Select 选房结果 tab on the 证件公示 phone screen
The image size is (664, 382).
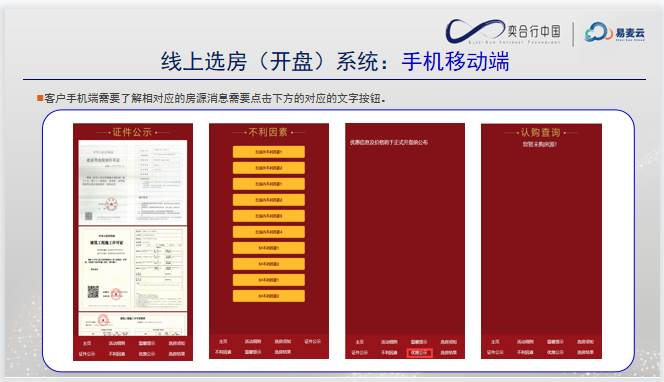tap(177, 354)
